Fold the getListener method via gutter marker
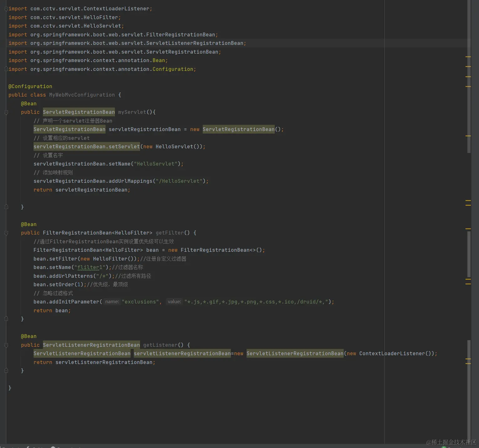The image size is (479, 448). pyautogui.click(x=6, y=345)
